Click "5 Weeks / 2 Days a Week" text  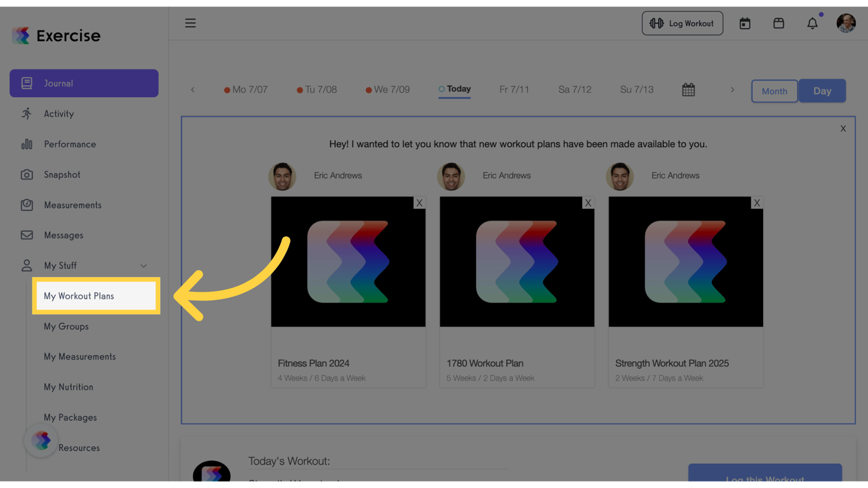491,378
